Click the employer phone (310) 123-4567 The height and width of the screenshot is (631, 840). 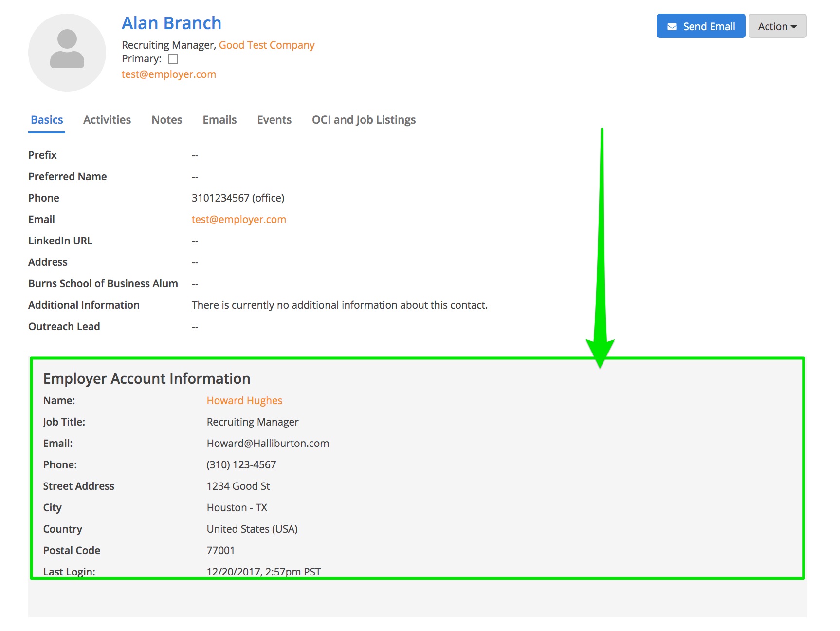pyautogui.click(x=241, y=465)
